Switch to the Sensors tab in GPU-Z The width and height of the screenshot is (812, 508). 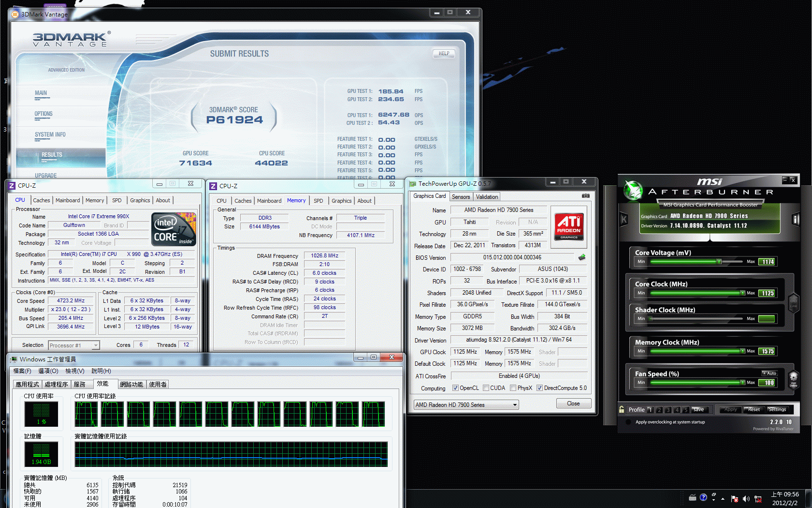(461, 197)
